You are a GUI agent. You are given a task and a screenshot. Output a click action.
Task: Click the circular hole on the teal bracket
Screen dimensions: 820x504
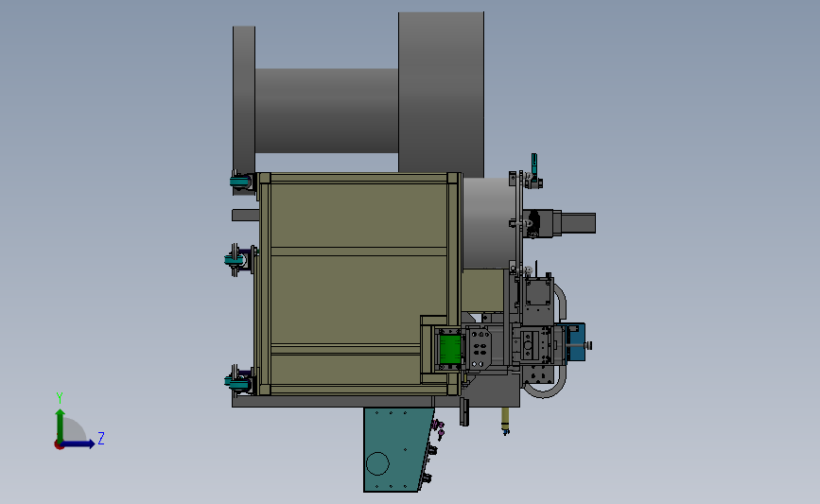(x=377, y=463)
